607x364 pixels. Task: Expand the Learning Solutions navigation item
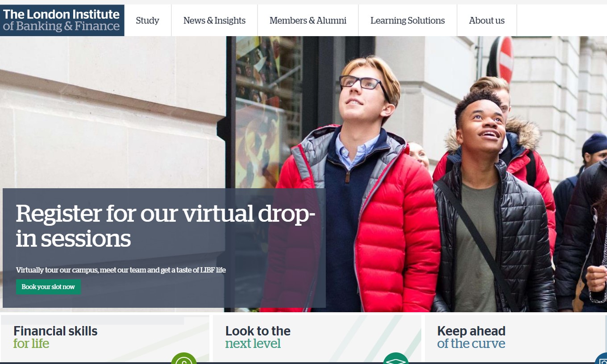(x=408, y=21)
